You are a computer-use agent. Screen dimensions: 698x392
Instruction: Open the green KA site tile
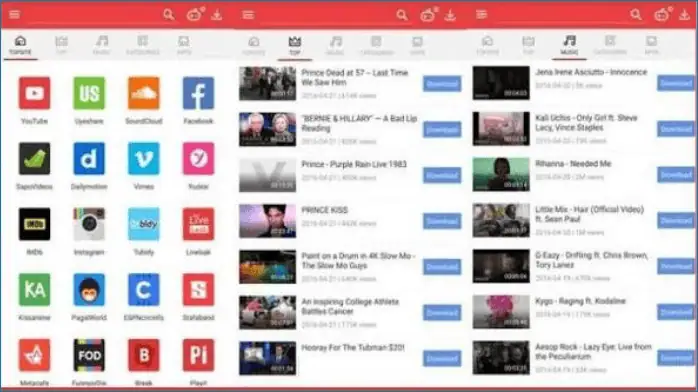click(34, 290)
